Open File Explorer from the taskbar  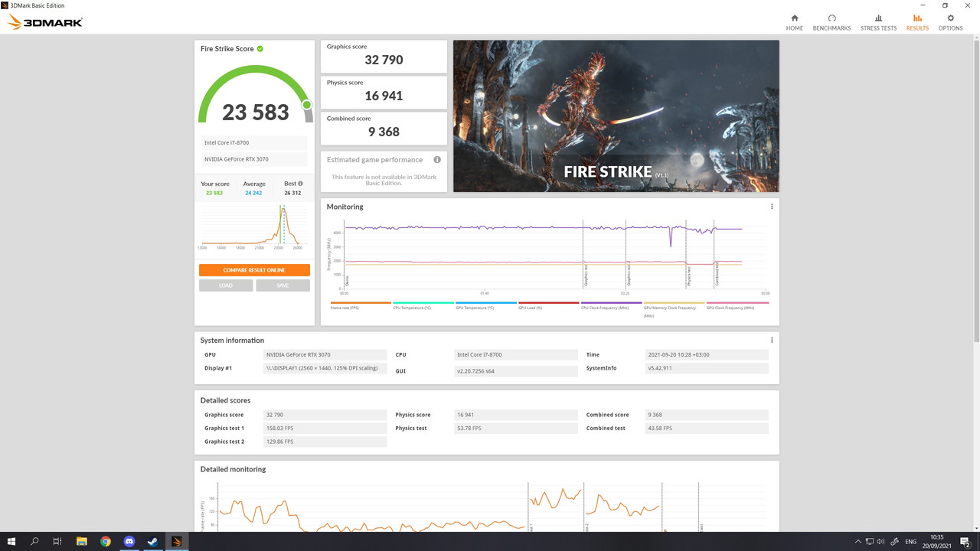click(82, 541)
